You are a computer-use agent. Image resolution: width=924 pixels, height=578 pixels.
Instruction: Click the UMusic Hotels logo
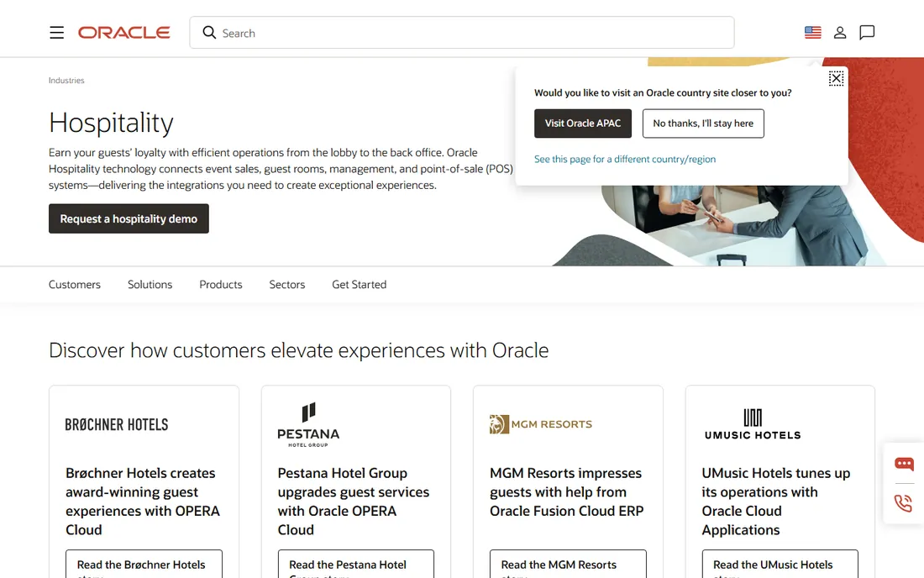[753, 425]
